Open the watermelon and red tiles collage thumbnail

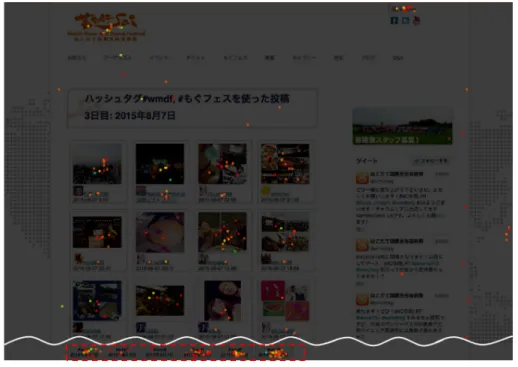click(285, 300)
